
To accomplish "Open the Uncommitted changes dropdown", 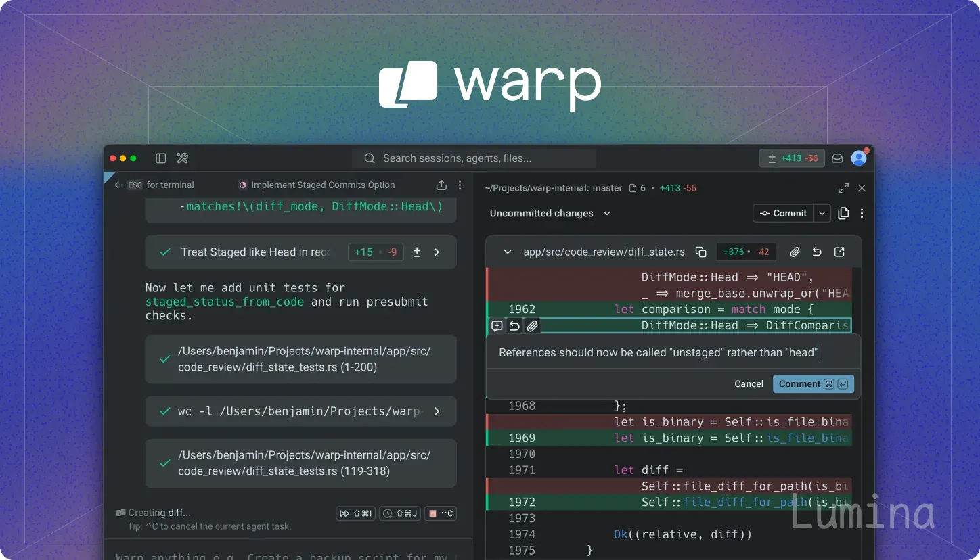I will [550, 213].
